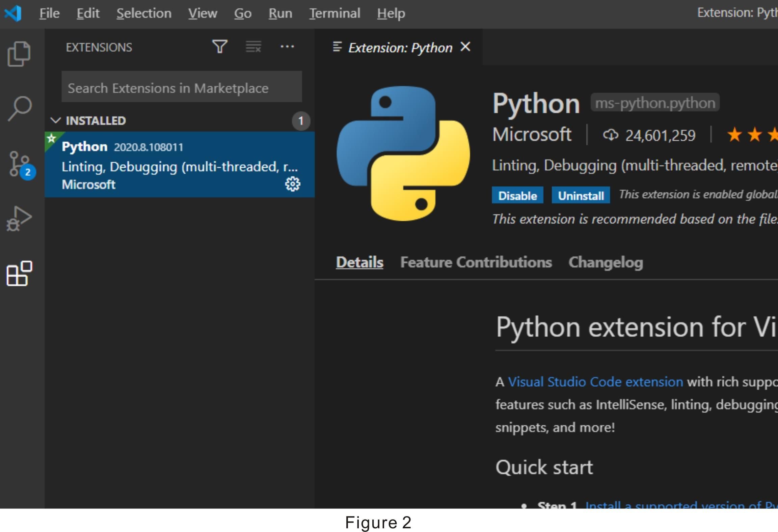Click the Search Extensions in Marketplace field
Viewport: 778px width, 532px height.
pyautogui.click(x=181, y=87)
